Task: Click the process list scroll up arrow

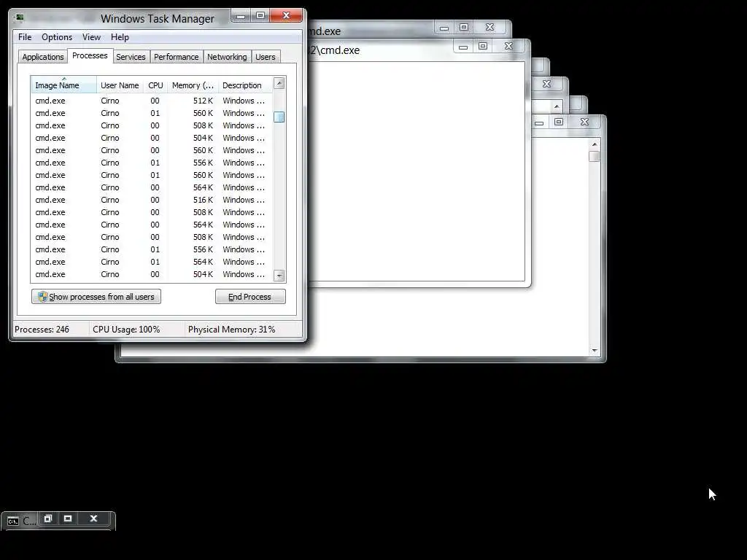Action: click(279, 83)
